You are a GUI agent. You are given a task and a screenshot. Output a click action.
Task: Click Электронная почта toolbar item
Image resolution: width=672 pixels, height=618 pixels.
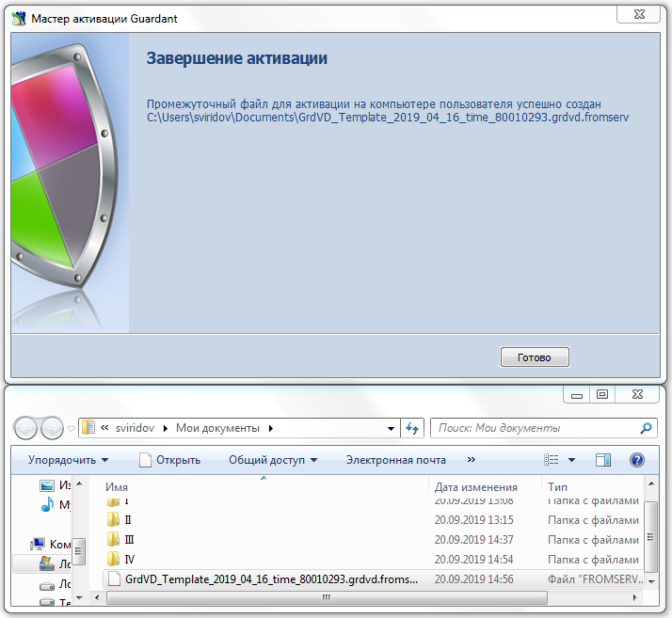tap(395, 460)
